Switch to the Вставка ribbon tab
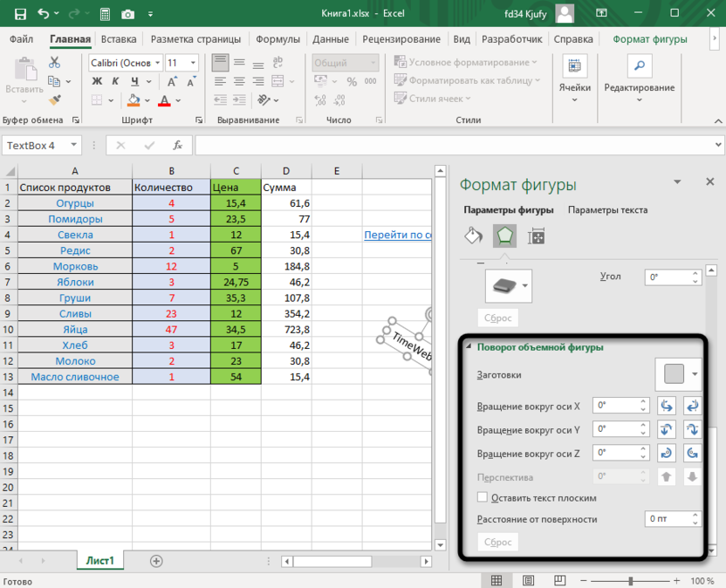Screen dimensions: 726x588 pyautogui.click(x=119, y=39)
